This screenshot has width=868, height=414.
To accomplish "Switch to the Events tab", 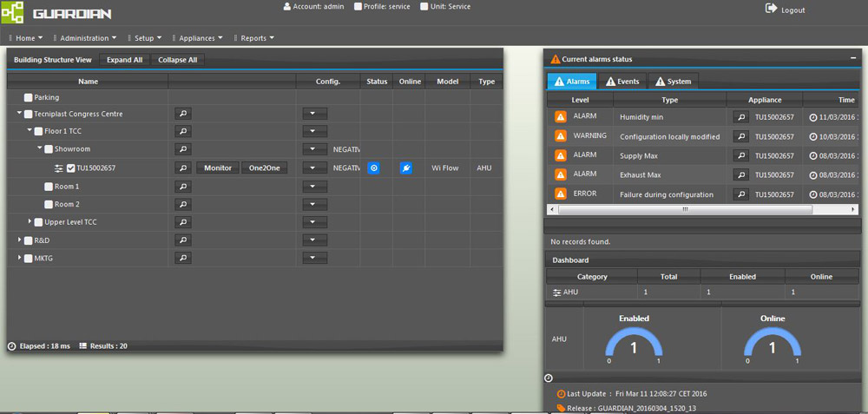I will click(x=621, y=82).
